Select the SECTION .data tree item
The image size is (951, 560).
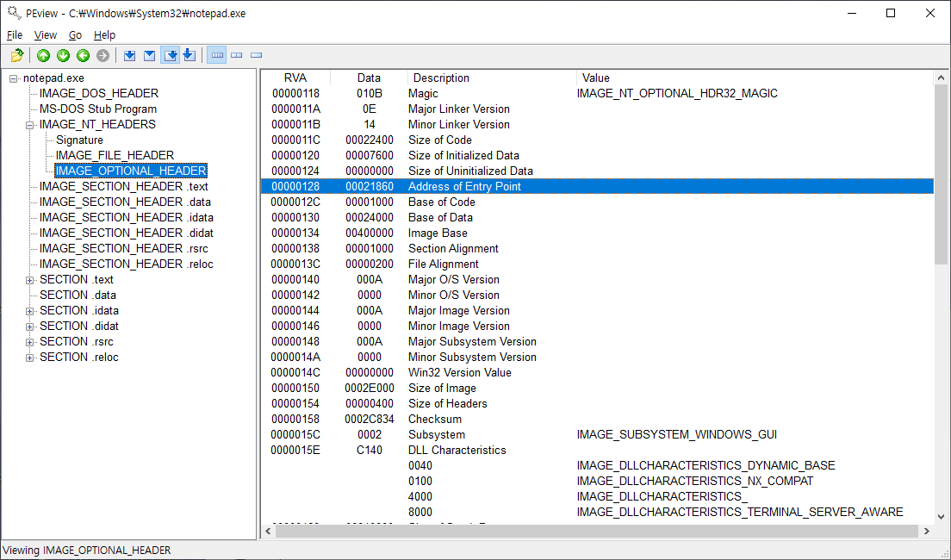[78, 296]
